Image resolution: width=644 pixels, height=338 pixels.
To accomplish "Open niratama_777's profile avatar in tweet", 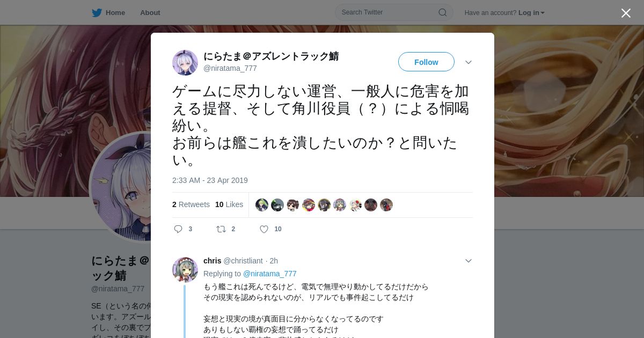I will tap(185, 63).
